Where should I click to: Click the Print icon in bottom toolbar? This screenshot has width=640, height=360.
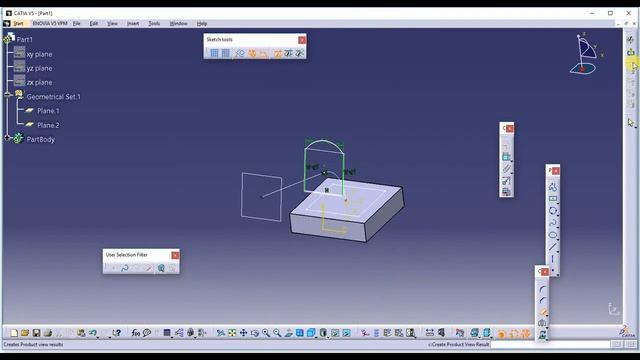pyautogui.click(x=48, y=333)
